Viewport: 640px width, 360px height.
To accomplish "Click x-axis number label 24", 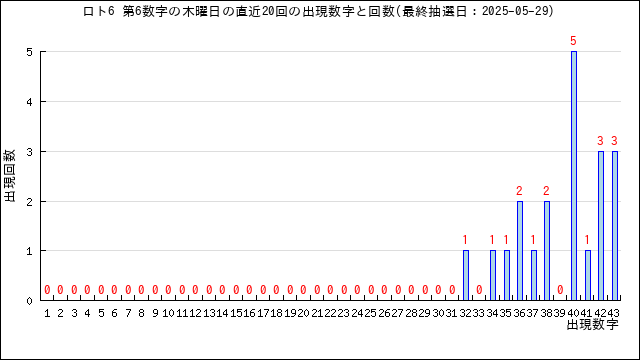I will pos(357,313).
